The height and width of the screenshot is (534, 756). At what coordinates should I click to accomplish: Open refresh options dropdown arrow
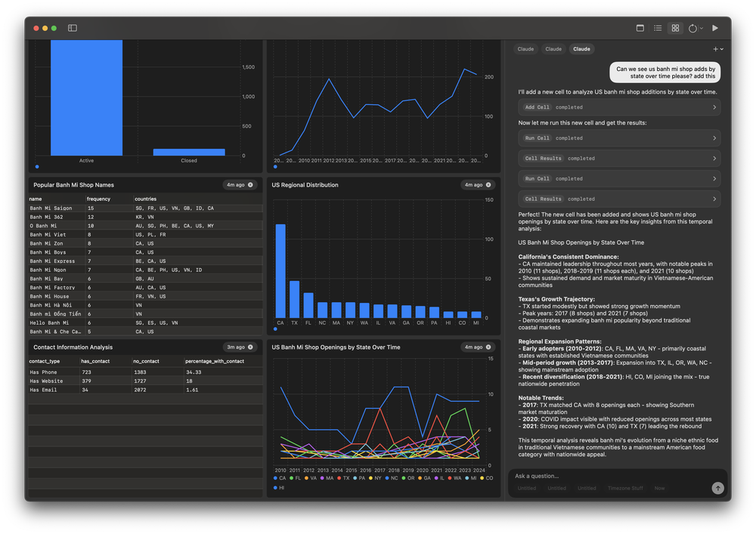point(702,28)
